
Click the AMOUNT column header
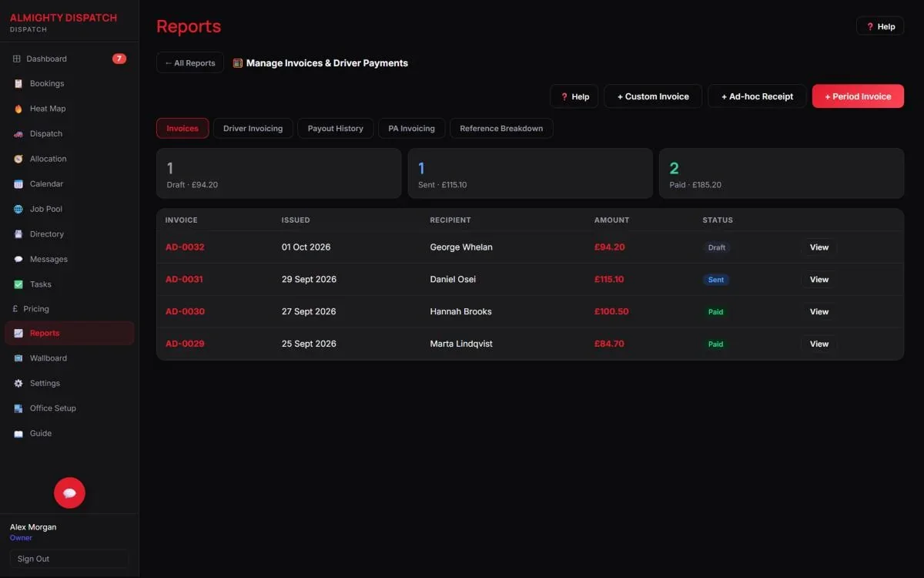pos(612,220)
